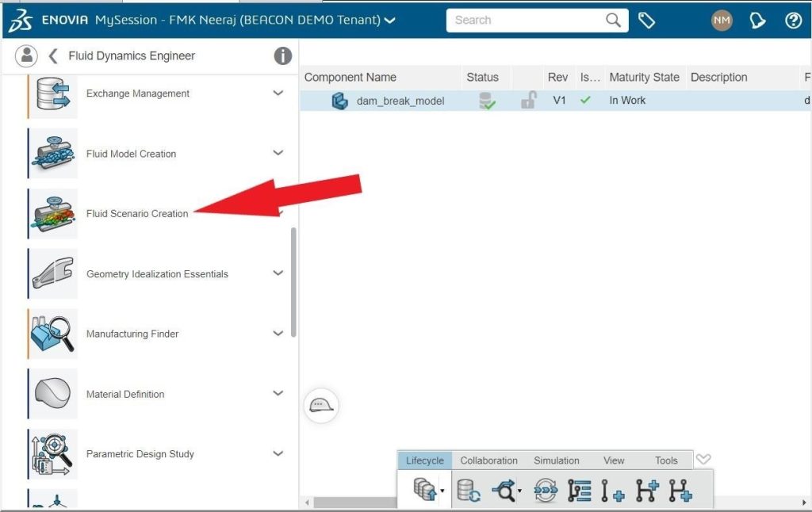Expand the Parametric Design Study chevron
812x512 pixels.
(x=278, y=453)
